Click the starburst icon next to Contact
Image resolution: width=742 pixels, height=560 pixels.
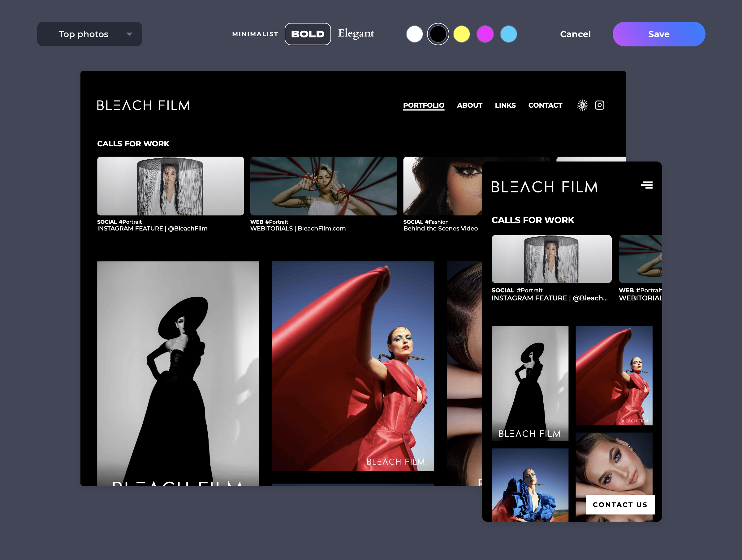[582, 105]
